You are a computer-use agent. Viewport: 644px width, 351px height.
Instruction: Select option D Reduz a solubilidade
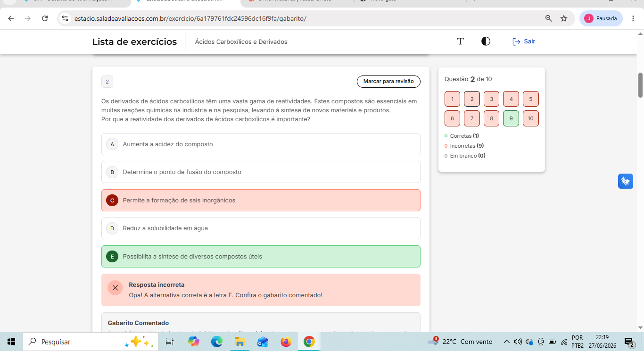(261, 228)
